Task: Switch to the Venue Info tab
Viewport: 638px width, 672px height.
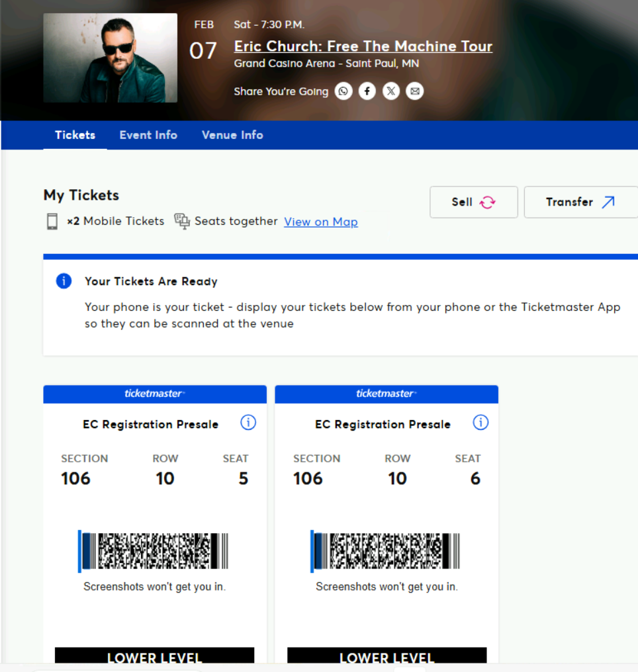Action: click(x=232, y=135)
